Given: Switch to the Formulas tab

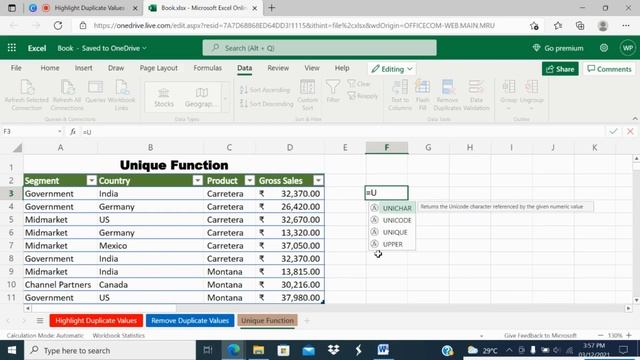Looking at the screenshot, I should tap(208, 68).
